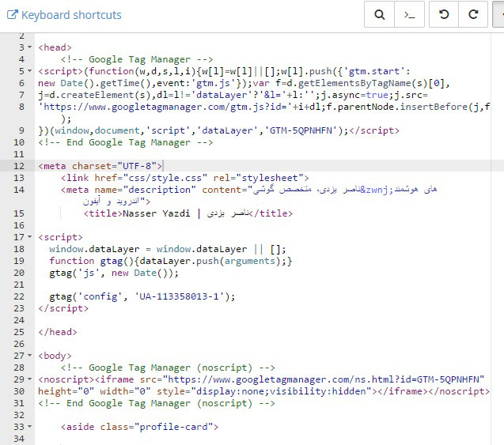The width and height of the screenshot is (504, 445).
Task: Click line number 22 in the gutter
Action: (x=19, y=296)
